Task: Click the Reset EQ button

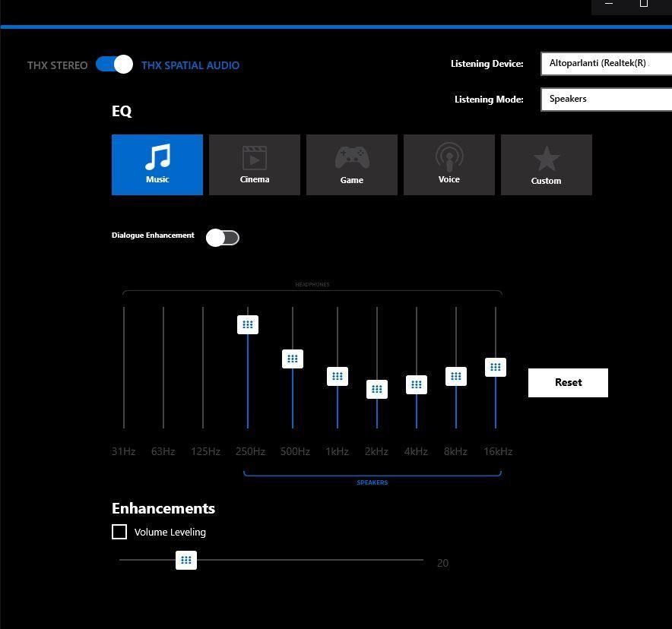Action: point(568,383)
